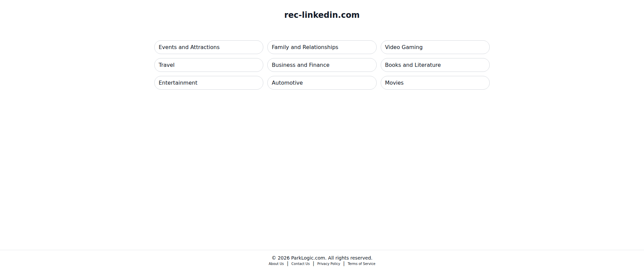Select the Entertainment category
The height and width of the screenshot is (271, 644).
coord(209,83)
